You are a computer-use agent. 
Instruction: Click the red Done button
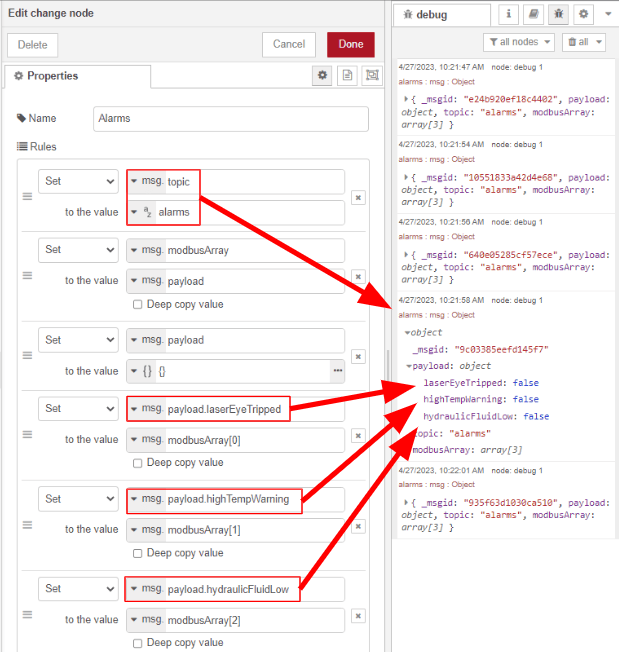point(350,44)
